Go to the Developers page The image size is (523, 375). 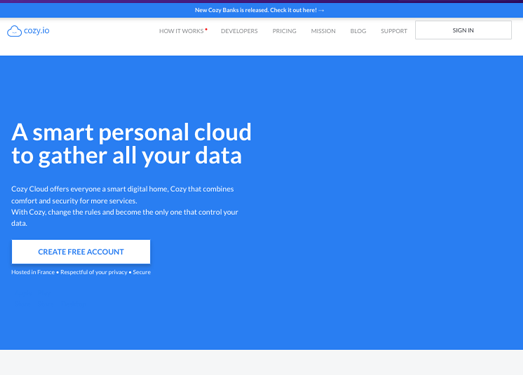[x=239, y=31]
